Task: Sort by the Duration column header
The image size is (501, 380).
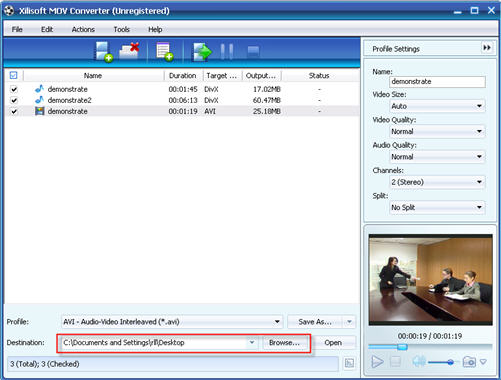Action: [183, 76]
